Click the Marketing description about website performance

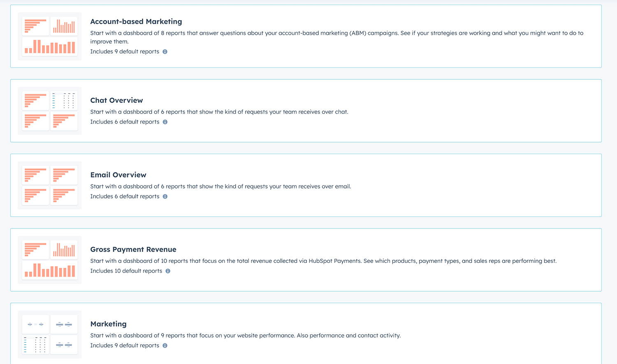pos(245,336)
